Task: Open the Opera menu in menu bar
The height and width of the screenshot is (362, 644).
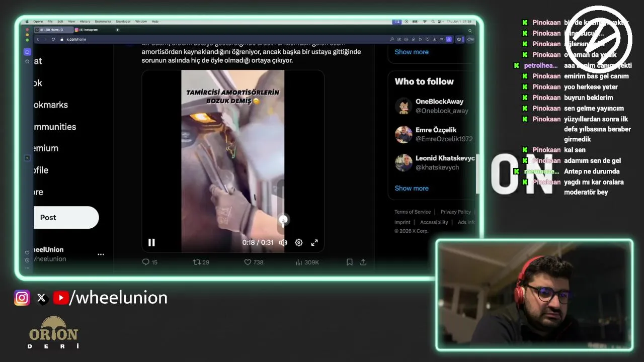Action: point(38,22)
